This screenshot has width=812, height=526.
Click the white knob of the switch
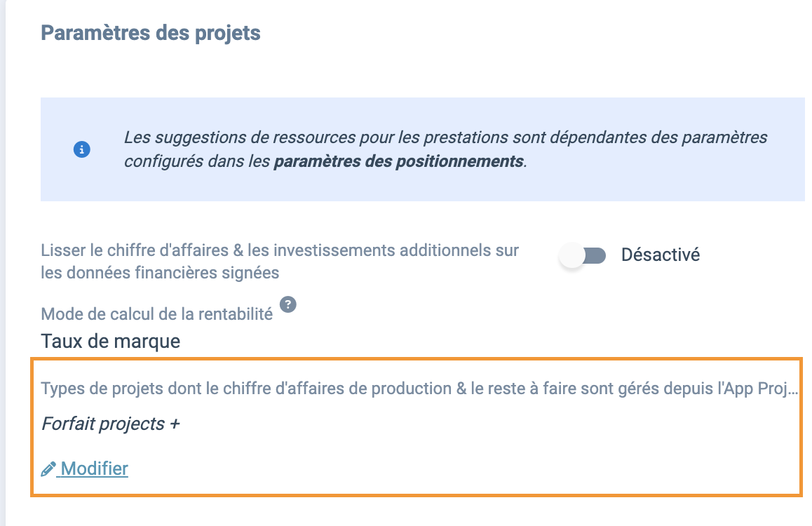tap(571, 255)
